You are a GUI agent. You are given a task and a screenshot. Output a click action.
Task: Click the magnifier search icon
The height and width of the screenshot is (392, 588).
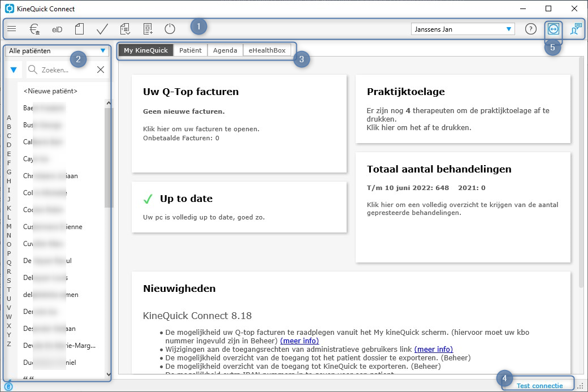tap(33, 70)
